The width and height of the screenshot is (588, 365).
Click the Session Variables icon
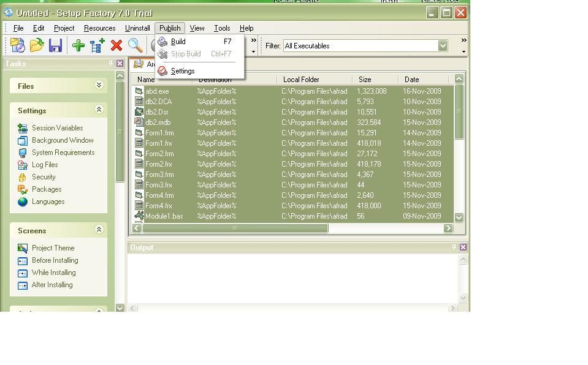(x=23, y=128)
